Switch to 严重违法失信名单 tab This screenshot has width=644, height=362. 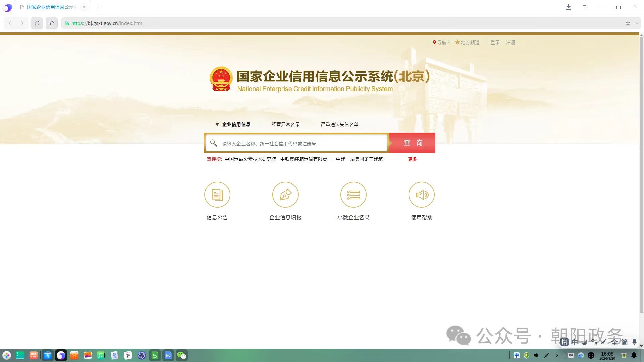(339, 124)
